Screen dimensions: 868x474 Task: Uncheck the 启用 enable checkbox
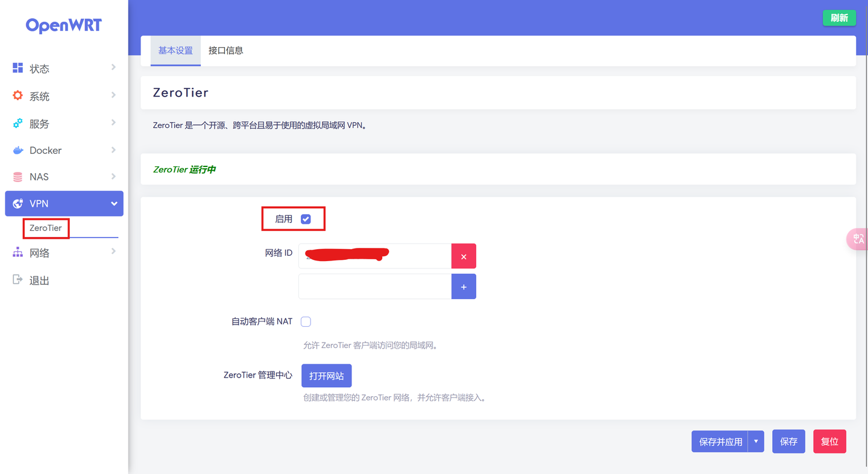(x=306, y=219)
